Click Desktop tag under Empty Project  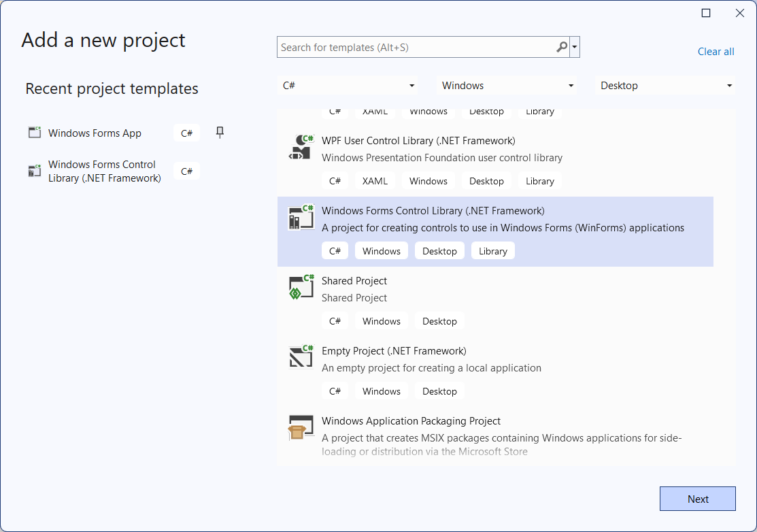click(439, 391)
